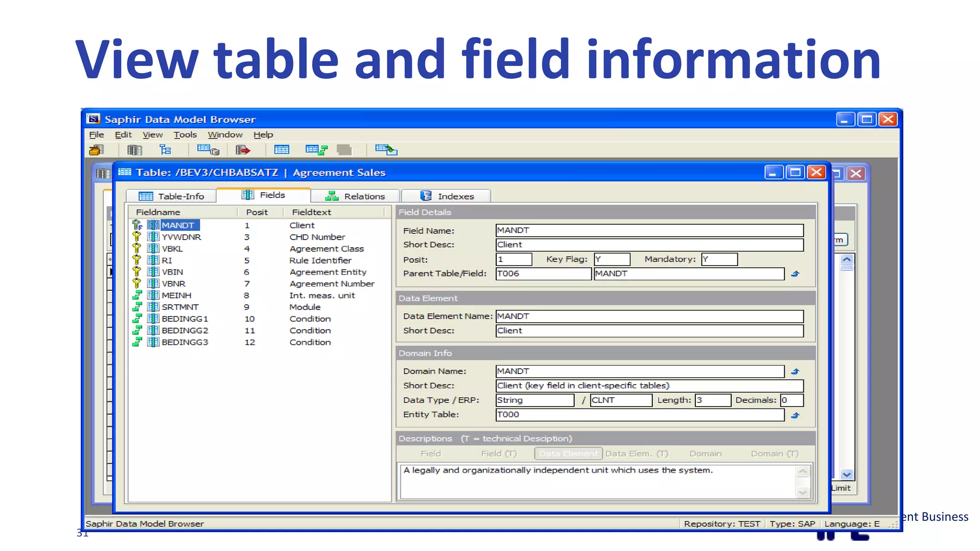The height and width of the screenshot is (551, 980).
Task: Click the blue table grid toolbar icon
Action: 281,150
